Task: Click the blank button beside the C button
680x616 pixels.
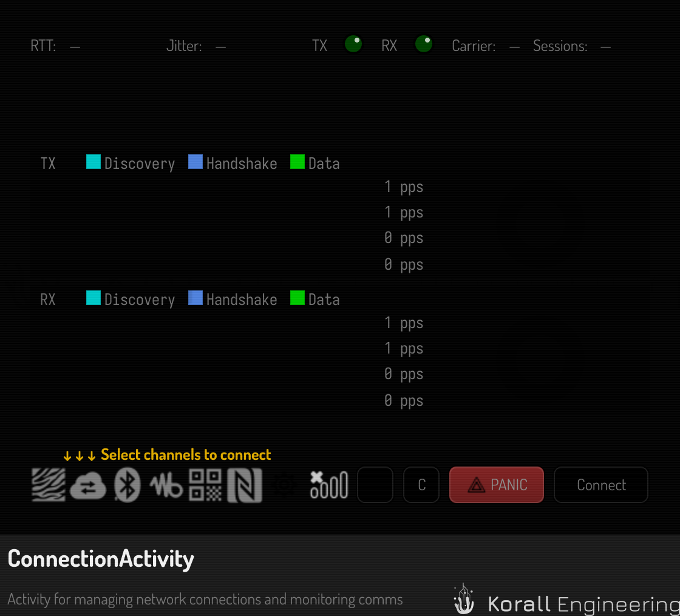Action: click(x=375, y=485)
